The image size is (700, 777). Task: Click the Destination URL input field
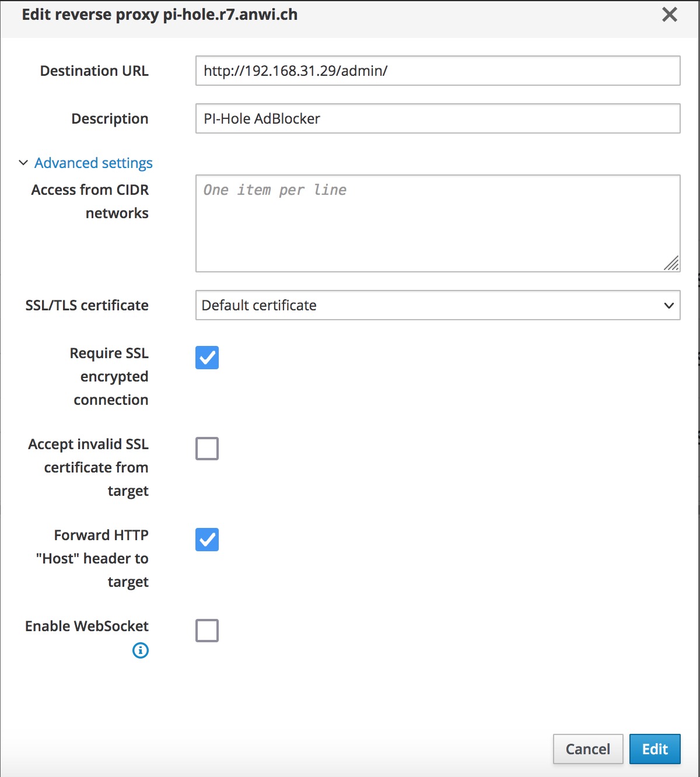[x=437, y=71]
